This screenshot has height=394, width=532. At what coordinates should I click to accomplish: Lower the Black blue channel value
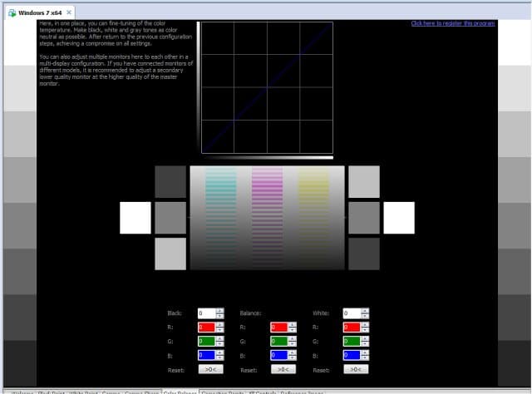[x=219, y=358]
